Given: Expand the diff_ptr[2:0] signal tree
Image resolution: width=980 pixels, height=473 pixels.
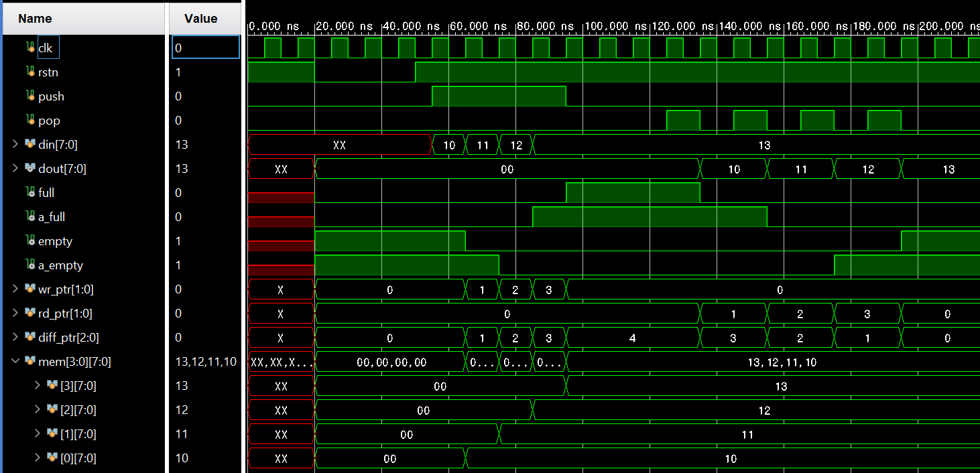Looking at the screenshot, I should tap(15, 338).
